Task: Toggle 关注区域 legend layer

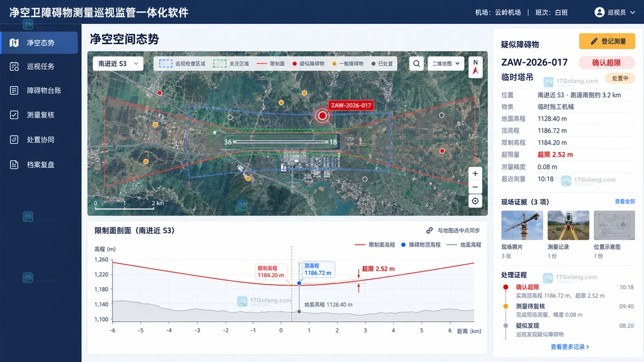Action: pyautogui.click(x=231, y=63)
